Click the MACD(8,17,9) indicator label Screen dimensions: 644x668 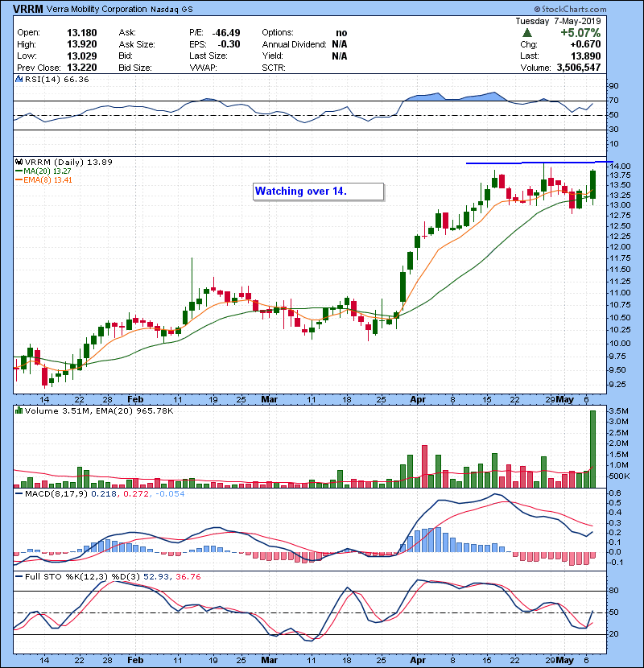pos(56,494)
